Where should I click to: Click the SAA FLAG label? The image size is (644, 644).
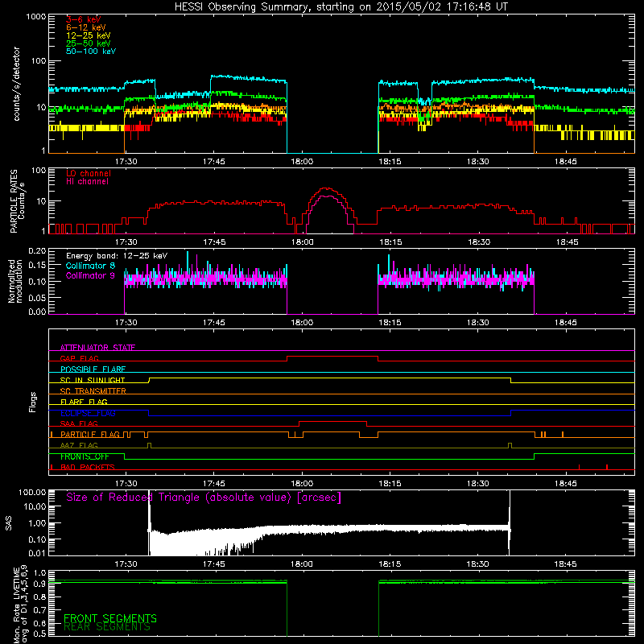pos(79,423)
